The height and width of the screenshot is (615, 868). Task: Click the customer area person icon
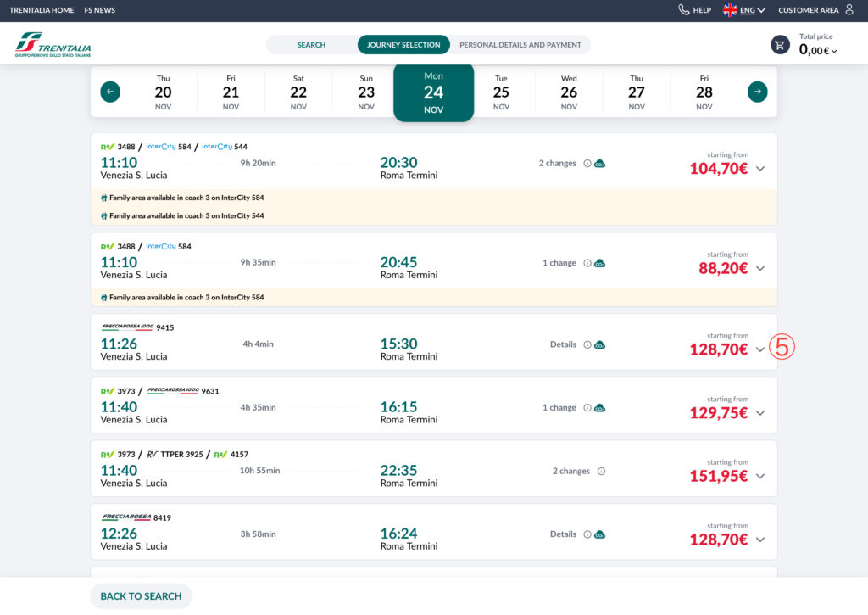(849, 10)
